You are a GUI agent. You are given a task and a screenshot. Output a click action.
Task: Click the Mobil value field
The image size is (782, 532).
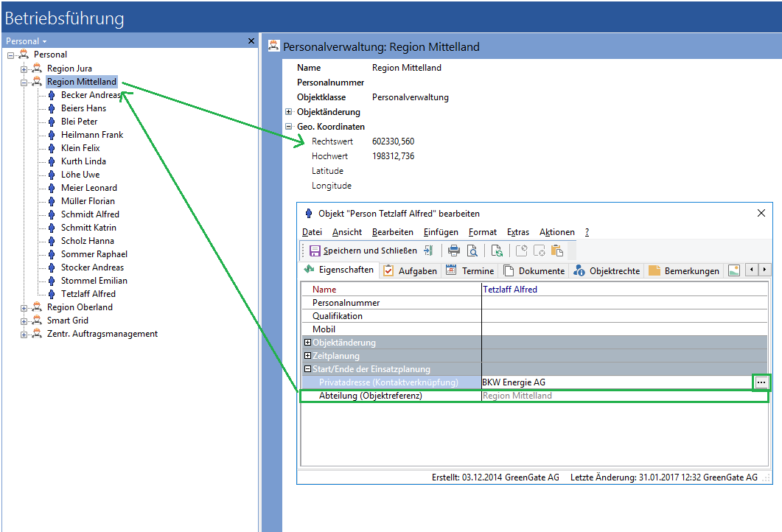(x=624, y=329)
